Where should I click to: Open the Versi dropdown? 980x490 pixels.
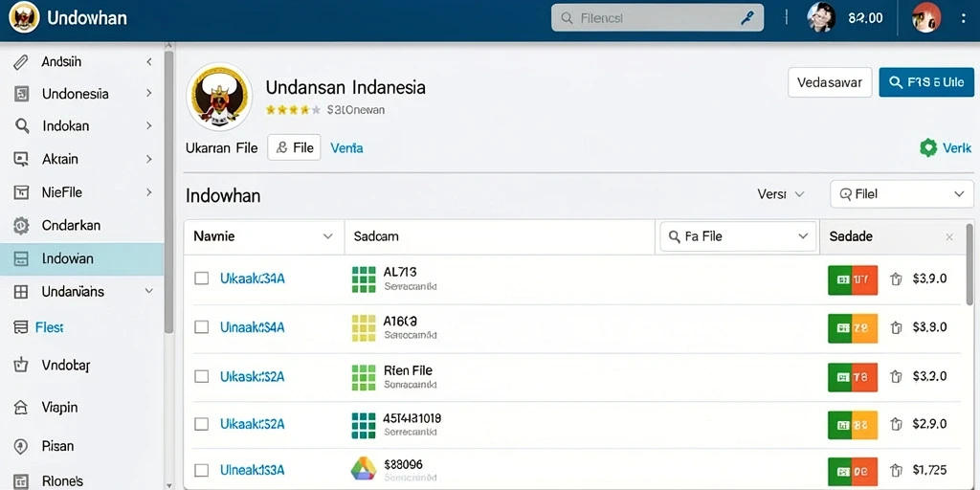(781, 194)
